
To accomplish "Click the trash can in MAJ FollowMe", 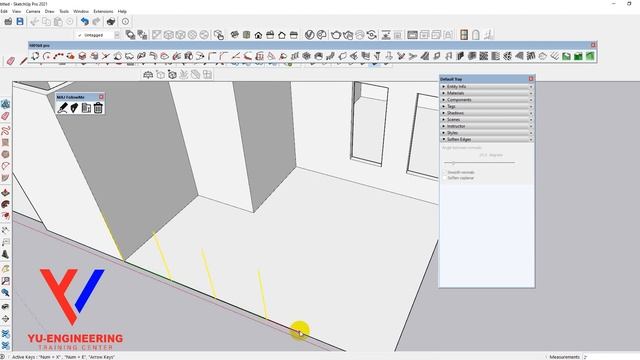I will (98, 108).
